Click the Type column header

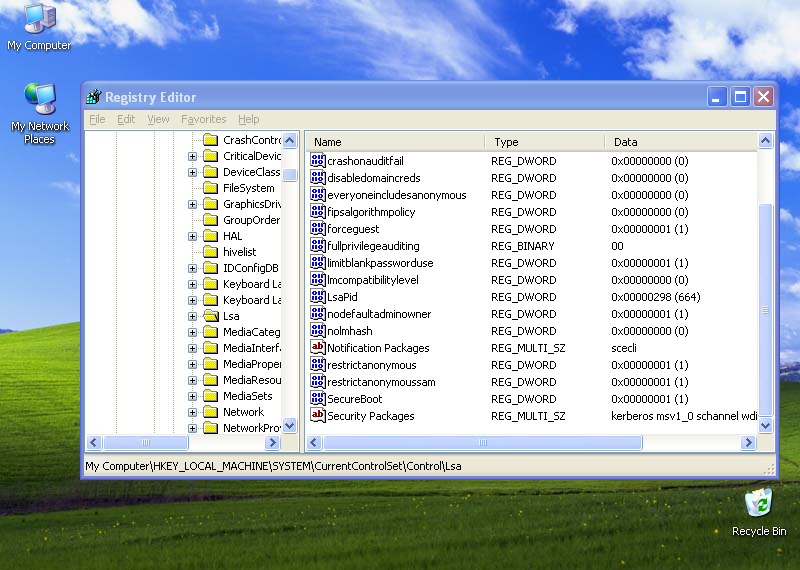(544, 142)
